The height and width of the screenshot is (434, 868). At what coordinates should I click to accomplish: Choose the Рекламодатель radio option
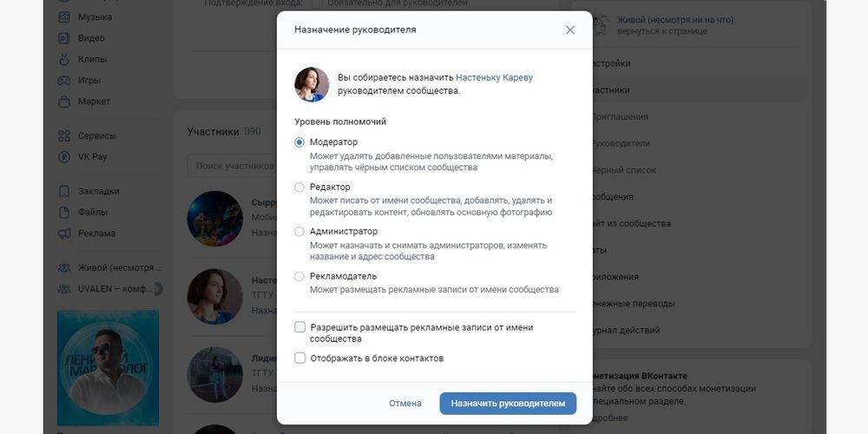[299, 276]
